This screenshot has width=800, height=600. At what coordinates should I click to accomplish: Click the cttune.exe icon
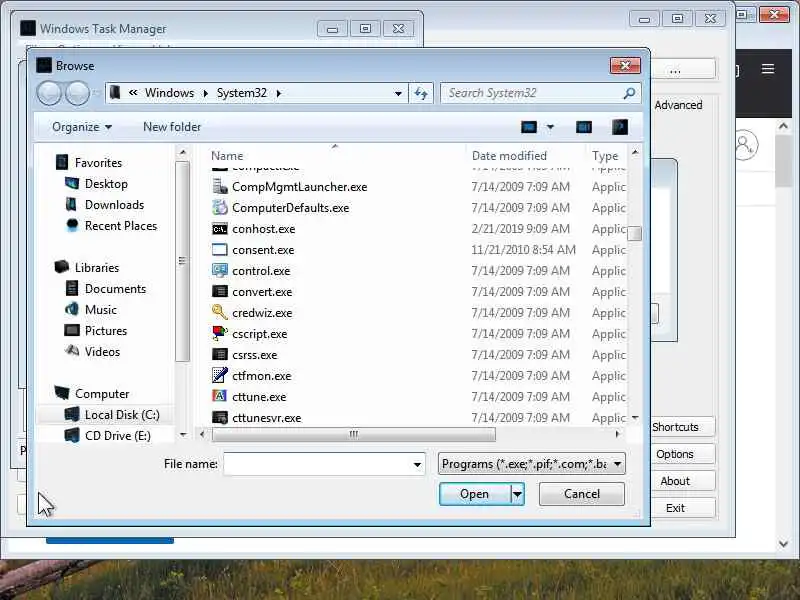219,396
